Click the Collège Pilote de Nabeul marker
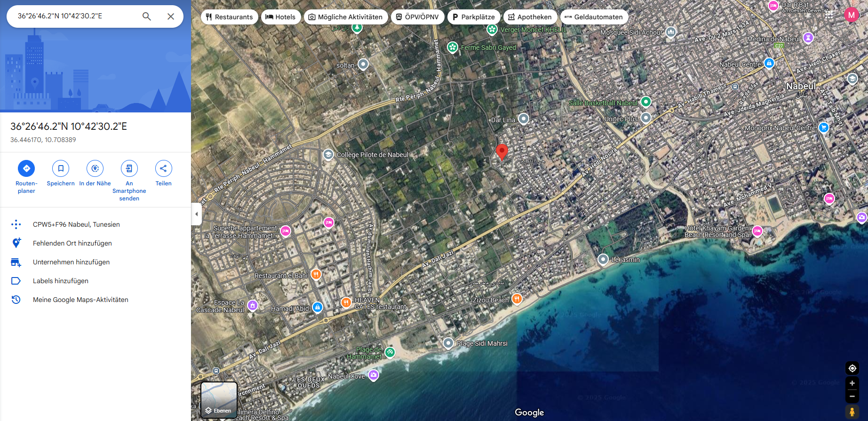The width and height of the screenshot is (868, 421). [328, 154]
